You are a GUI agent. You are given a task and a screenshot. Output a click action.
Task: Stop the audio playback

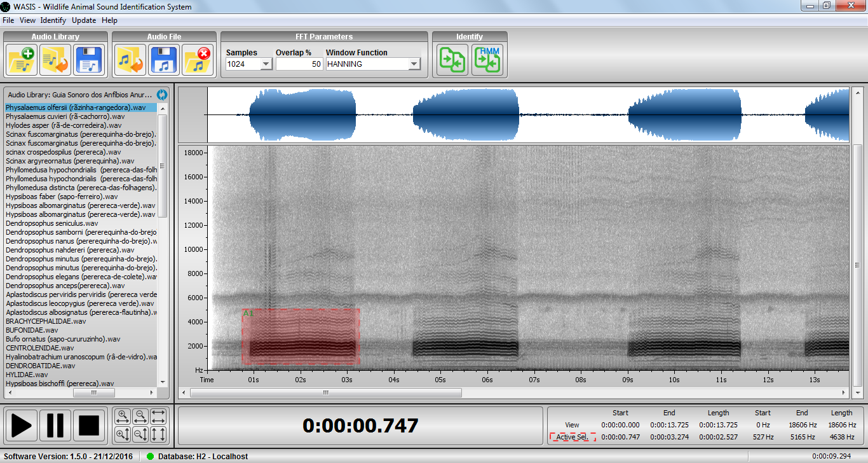click(89, 425)
